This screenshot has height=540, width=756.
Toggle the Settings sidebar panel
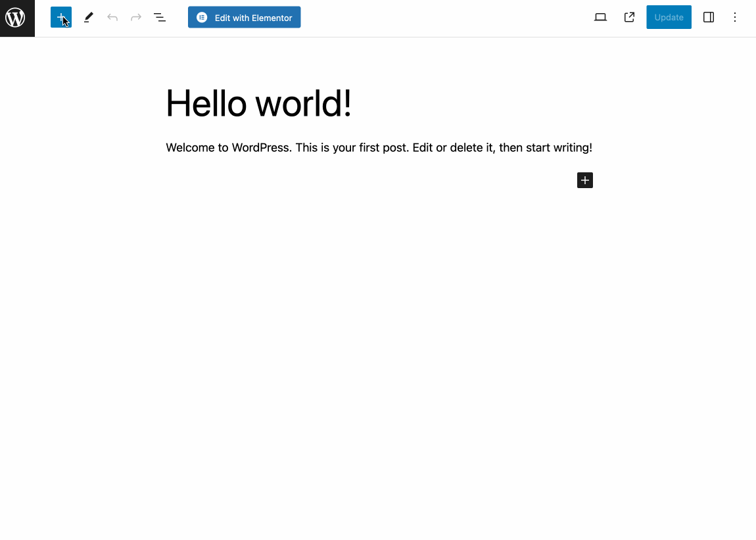[x=709, y=18]
